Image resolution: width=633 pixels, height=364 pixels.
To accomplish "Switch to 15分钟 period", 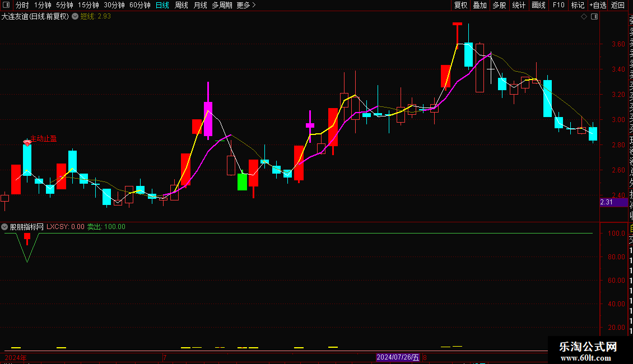I will click(89, 5).
